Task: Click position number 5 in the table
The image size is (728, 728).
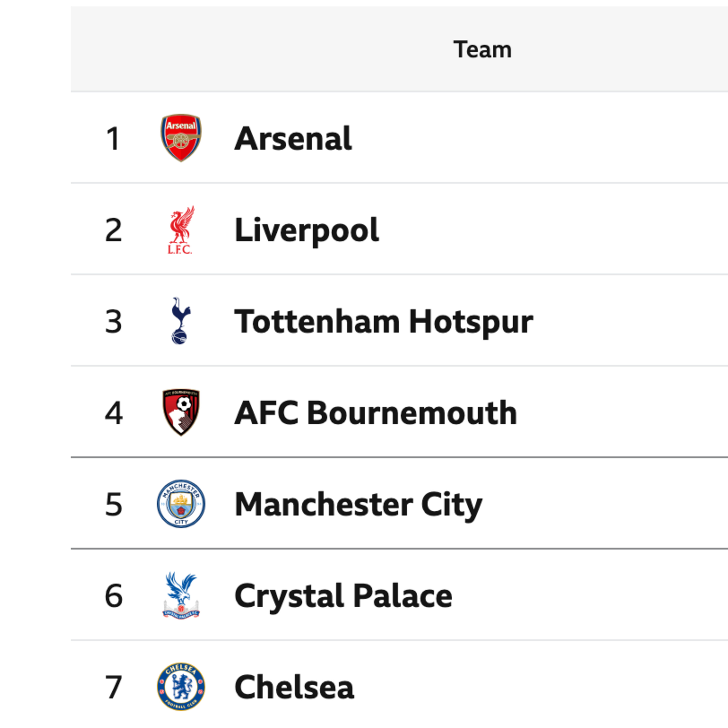Action: click(113, 505)
